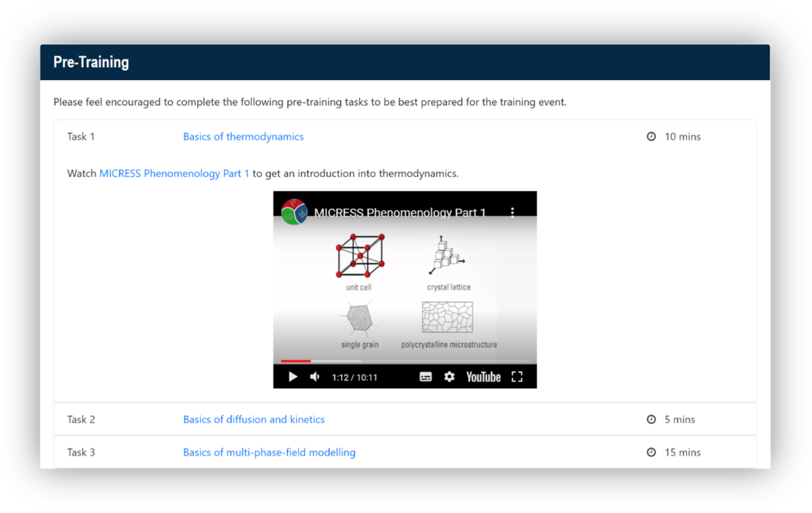Expand Basics of diffusion and kinetics
This screenshot has height=513, width=812.
pos(254,419)
